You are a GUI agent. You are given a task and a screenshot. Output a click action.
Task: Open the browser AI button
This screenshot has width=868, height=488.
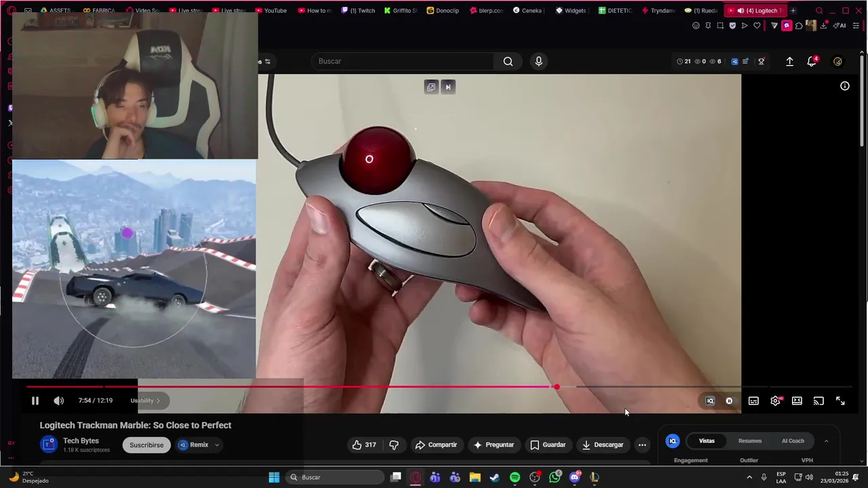pos(840,26)
